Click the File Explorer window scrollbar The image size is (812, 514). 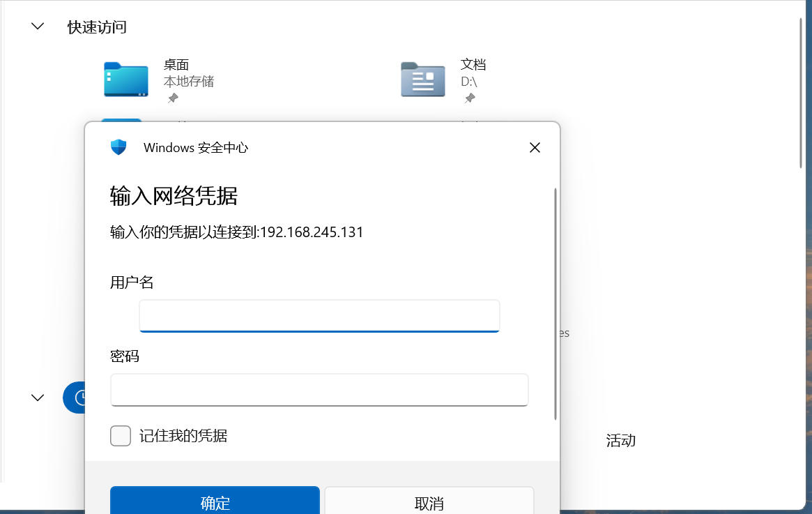click(x=801, y=94)
